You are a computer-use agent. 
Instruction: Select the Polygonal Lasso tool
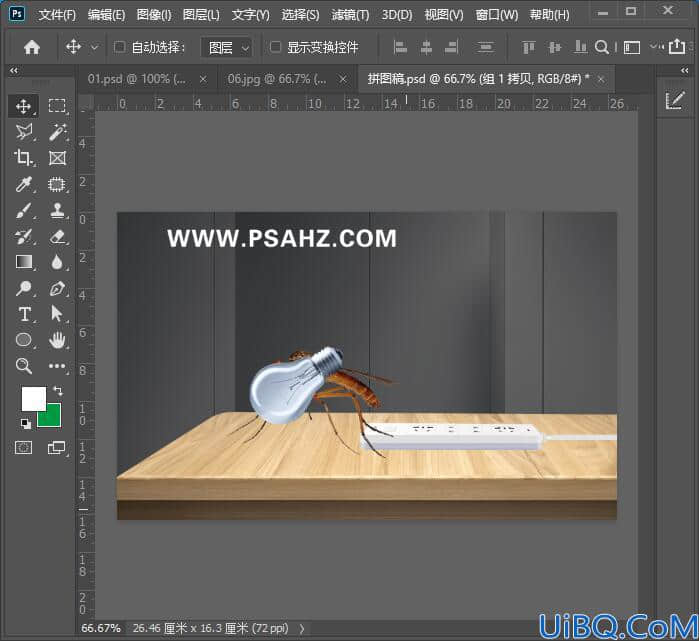click(x=23, y=132)
